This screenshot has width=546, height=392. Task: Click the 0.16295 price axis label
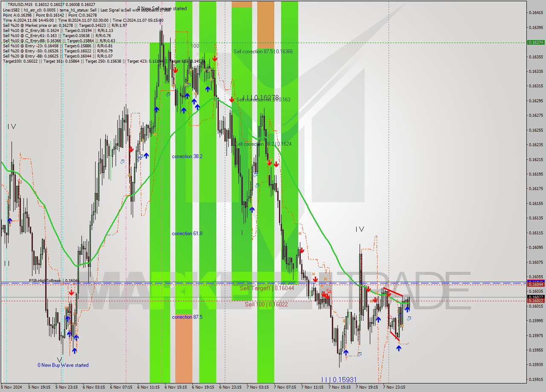pyautogui.click(x=536, y=101)
